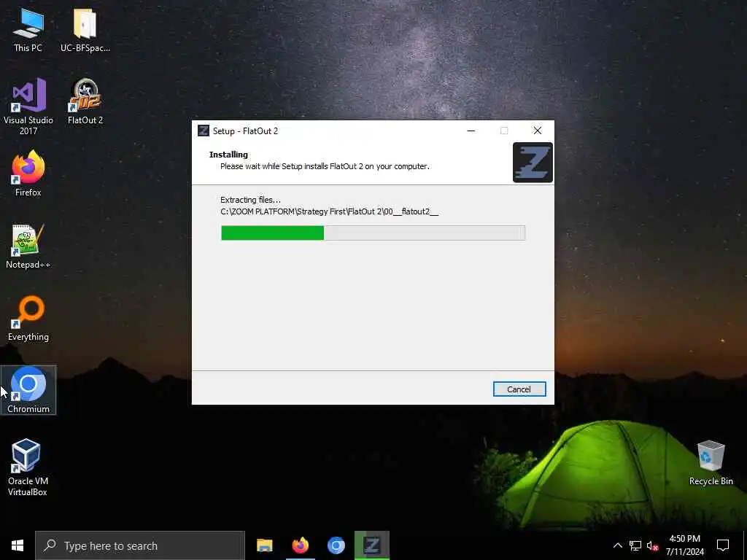This screenshot has width=747, height=560.
Task: Click the FlatOut 2 setup taskbar button
Action: [x=371, y=545]
